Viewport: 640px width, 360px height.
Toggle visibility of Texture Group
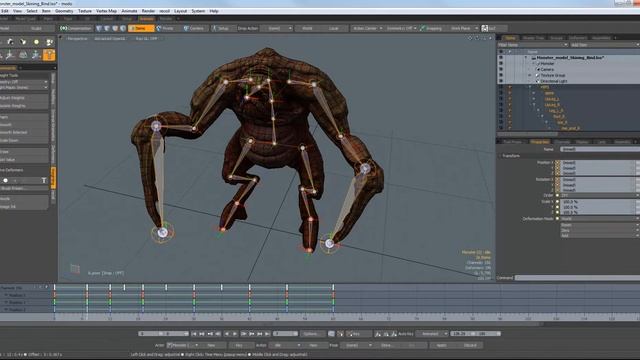(x=501, y=75)
